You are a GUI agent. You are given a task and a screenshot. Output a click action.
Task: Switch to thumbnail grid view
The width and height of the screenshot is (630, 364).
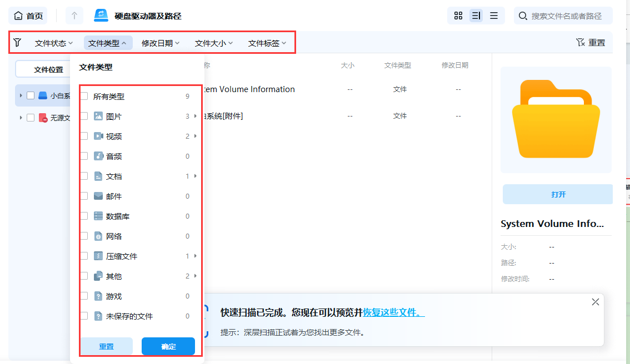pyautogui.click(x=458, y=16)
